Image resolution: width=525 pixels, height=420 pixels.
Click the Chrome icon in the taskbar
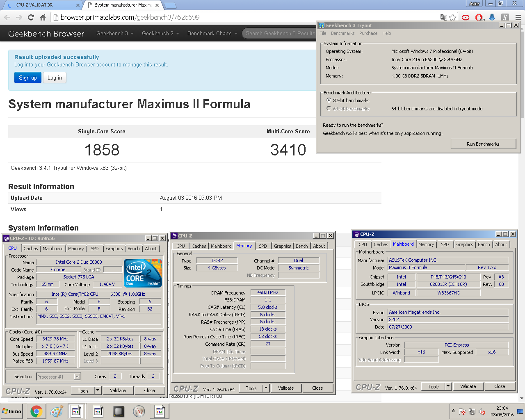(36, 411)
